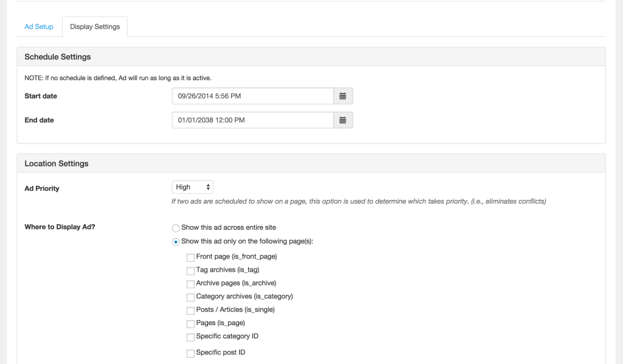Switch to the Ad Setup tab

click(x=39, y=27)
